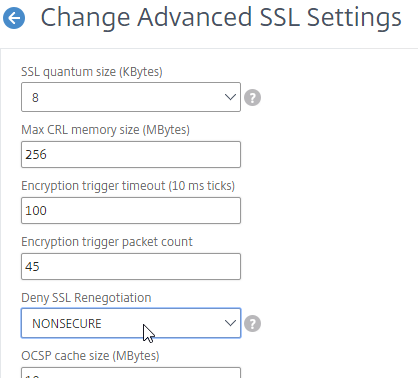Focus the Max CRL memory size field
The width and height of the screenshot is (418, 378).
131,154
